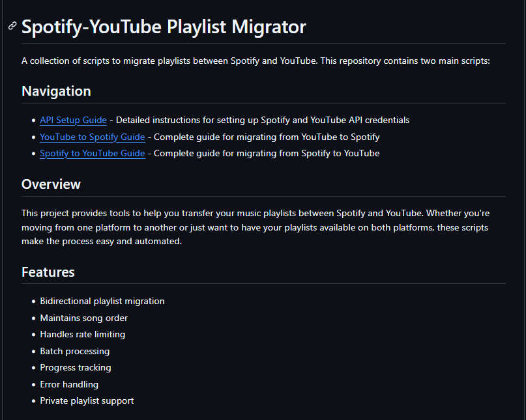Click 'Detailed instructions for setting up' description
This screenshot has width=526, height=420.
pos(263,120)
